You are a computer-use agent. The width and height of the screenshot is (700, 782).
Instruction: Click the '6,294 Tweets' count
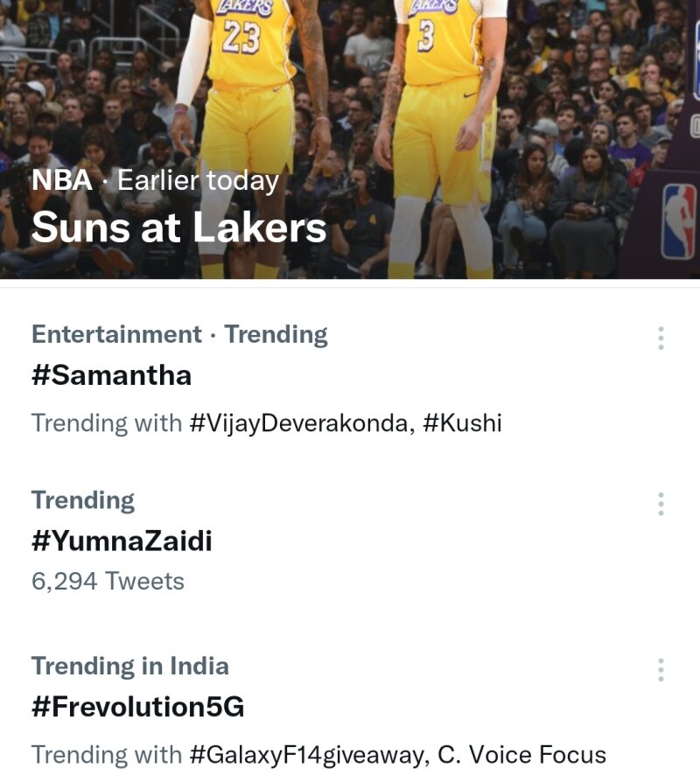[108, 582]
